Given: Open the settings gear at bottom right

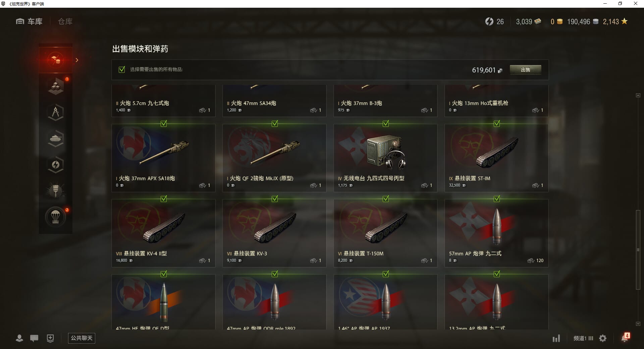Looking at the screenshot, I should coord(603,338).
